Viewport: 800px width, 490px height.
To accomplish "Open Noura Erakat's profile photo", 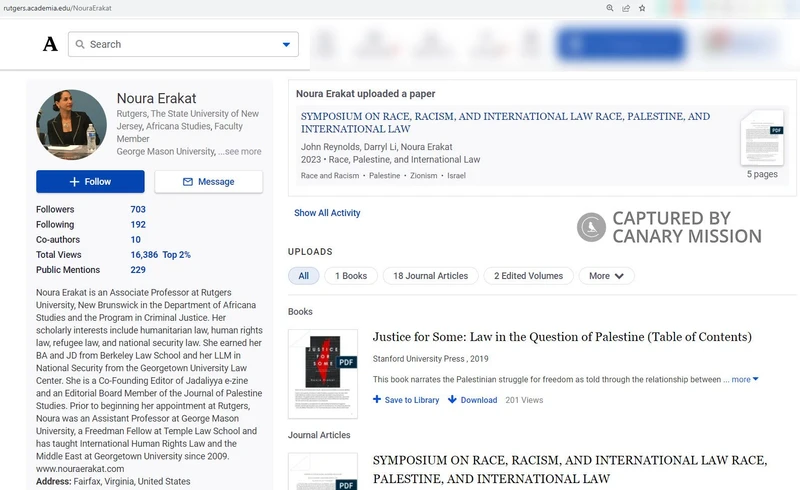I will (x=71, y=125).
